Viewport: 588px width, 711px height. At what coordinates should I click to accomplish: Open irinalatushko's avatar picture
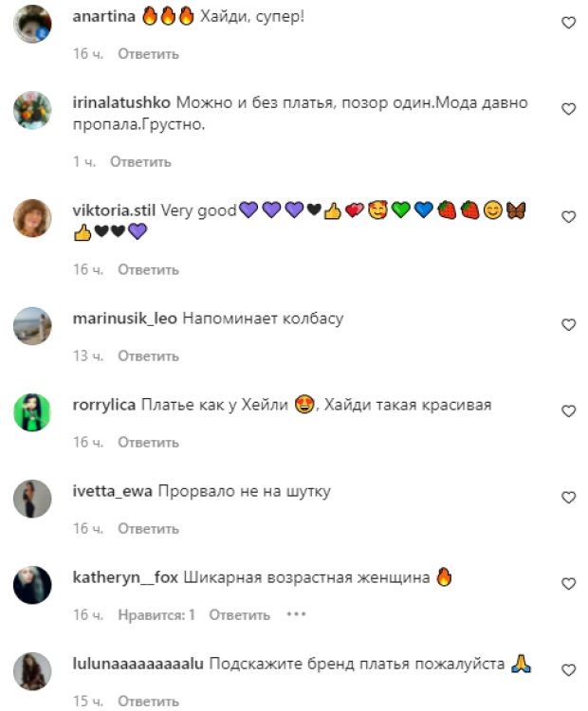pyautogui.click(x=32, y=110)
